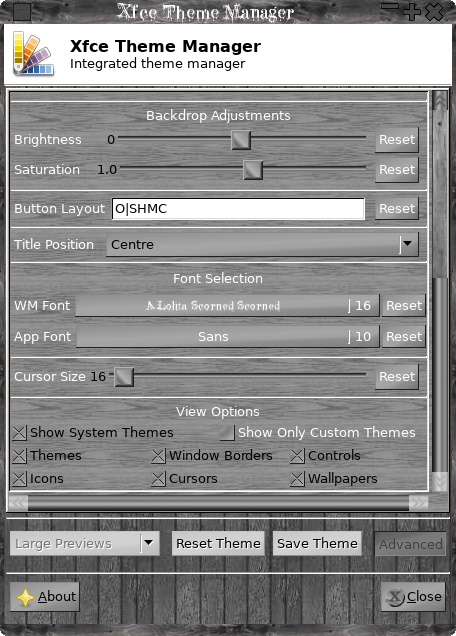The width and height of the screenshot is (456, 636).
Task: Click the horizontal scrollbar left arrow
Action: pos(18,503)
